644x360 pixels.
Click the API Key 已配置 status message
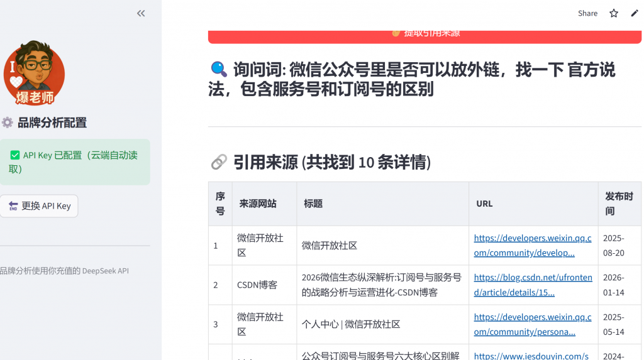click(x=75, y=161)
